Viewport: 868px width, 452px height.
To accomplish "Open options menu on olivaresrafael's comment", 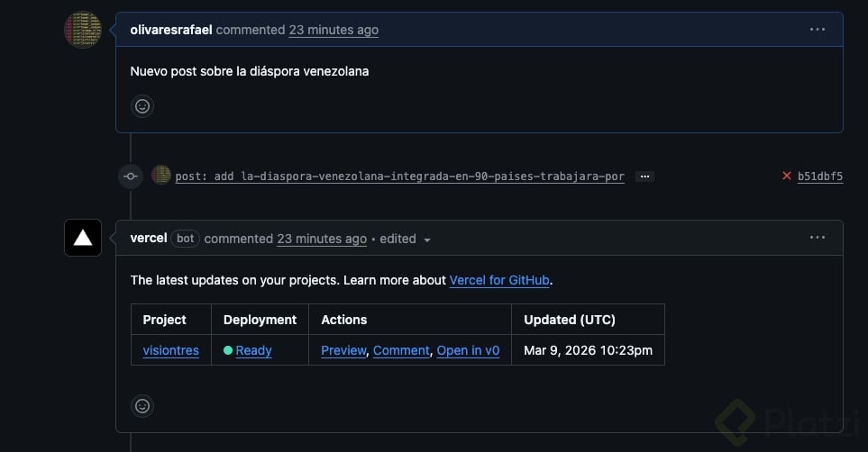I will tap(818, 30).
